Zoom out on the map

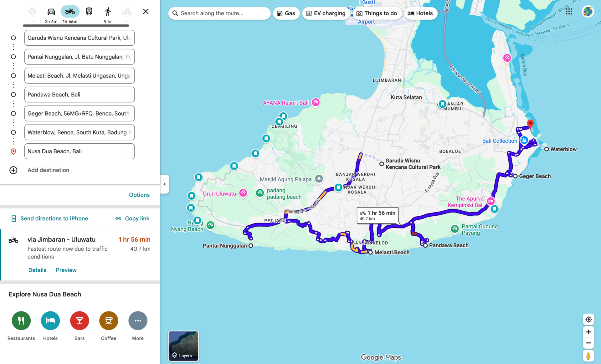coord(588,343)
